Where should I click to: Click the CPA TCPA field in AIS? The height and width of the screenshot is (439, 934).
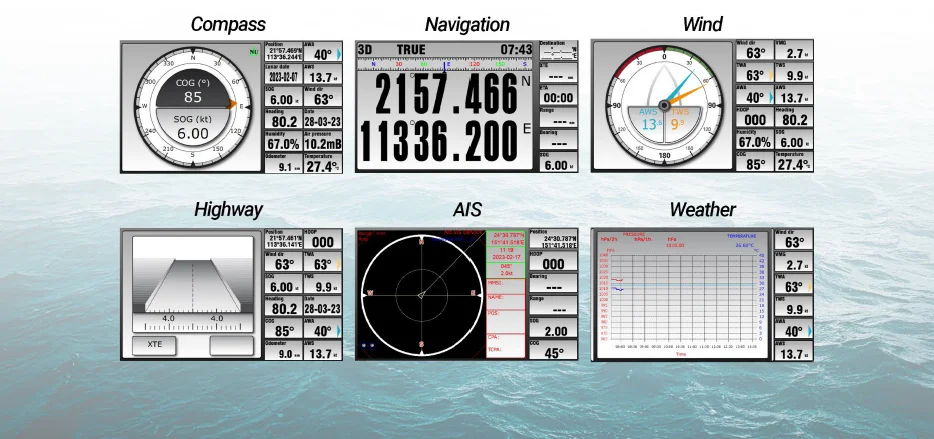[506, 345]
